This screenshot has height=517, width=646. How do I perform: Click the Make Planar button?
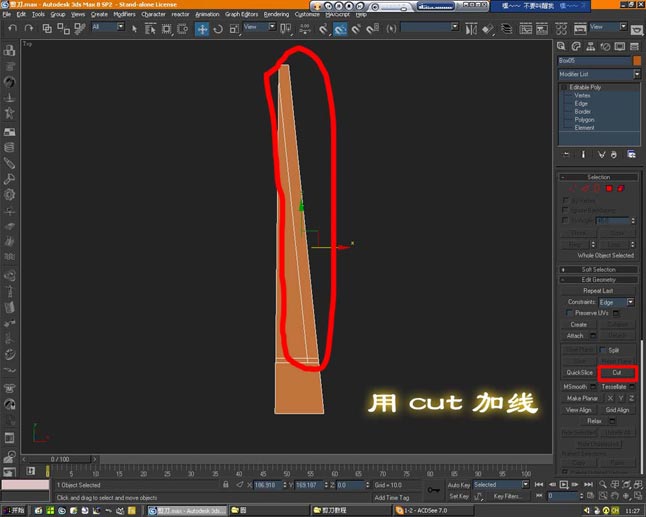pyautogui.click(x=582, y=398)
